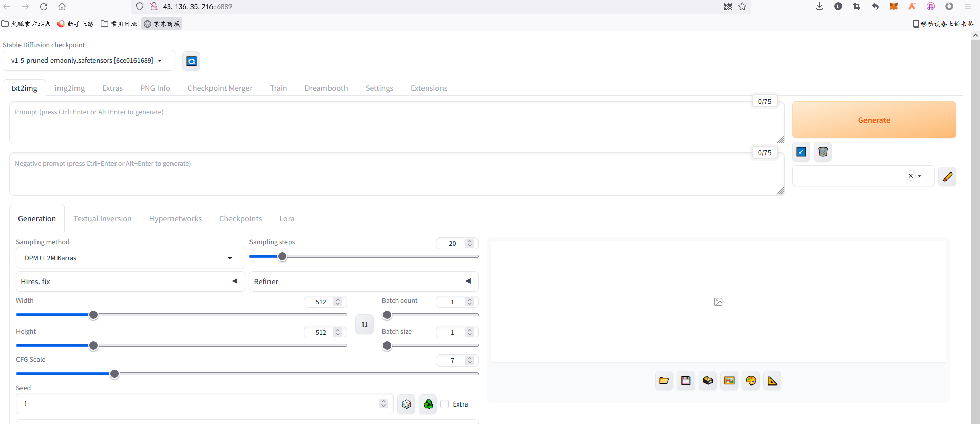
Task: Click the blue arrow read-parameters button
Action: pos(801,151)
